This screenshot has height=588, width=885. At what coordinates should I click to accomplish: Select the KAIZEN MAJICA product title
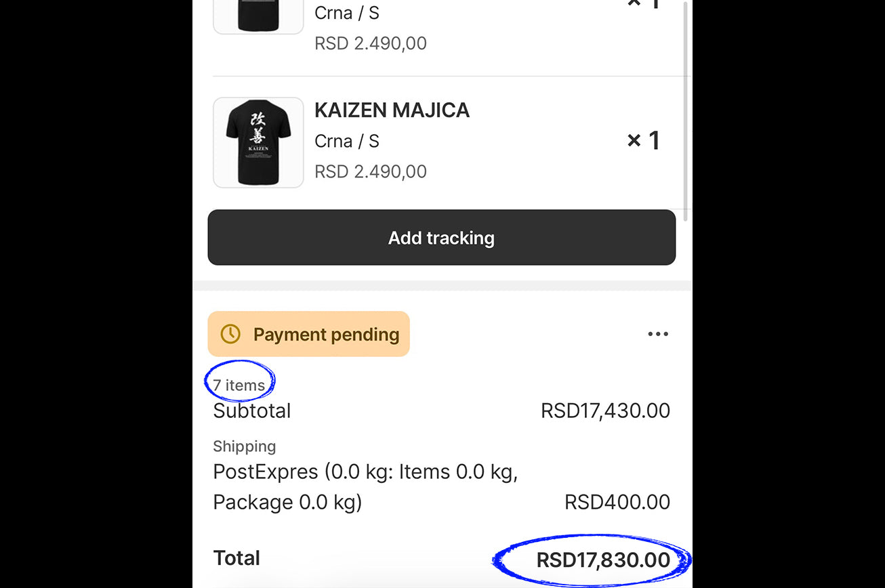[392, 110]
